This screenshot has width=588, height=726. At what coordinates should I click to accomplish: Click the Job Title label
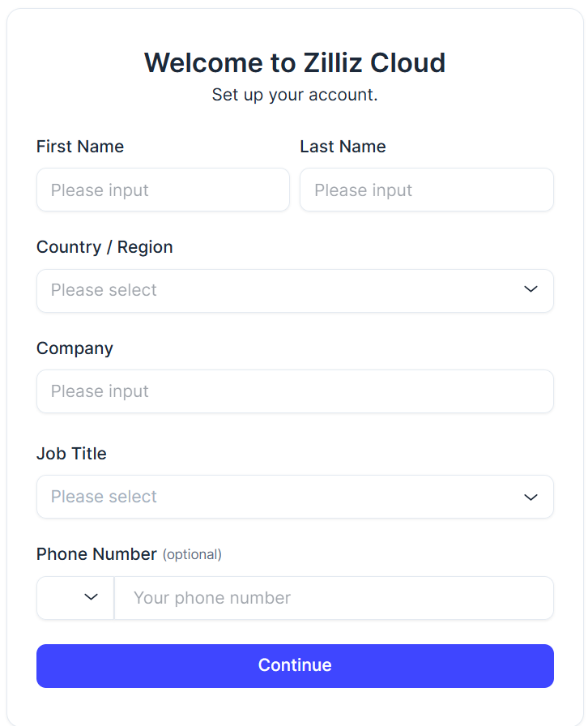click(71, 454)
